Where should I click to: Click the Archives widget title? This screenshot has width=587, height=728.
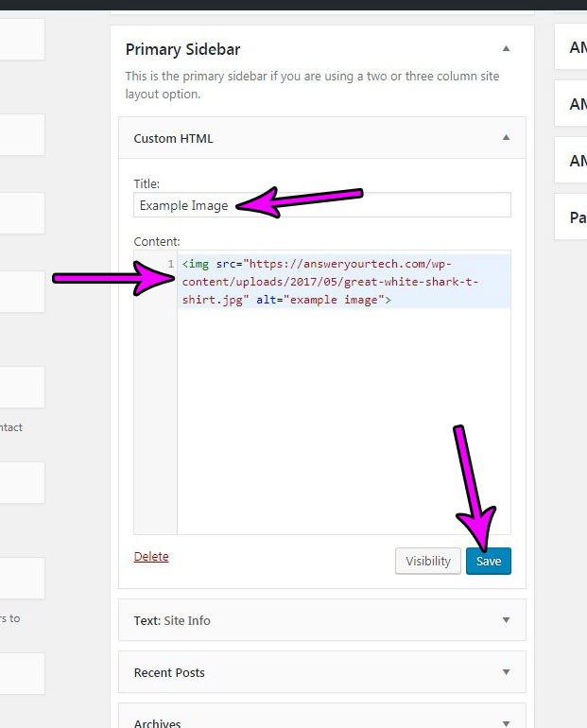point(157,722)
